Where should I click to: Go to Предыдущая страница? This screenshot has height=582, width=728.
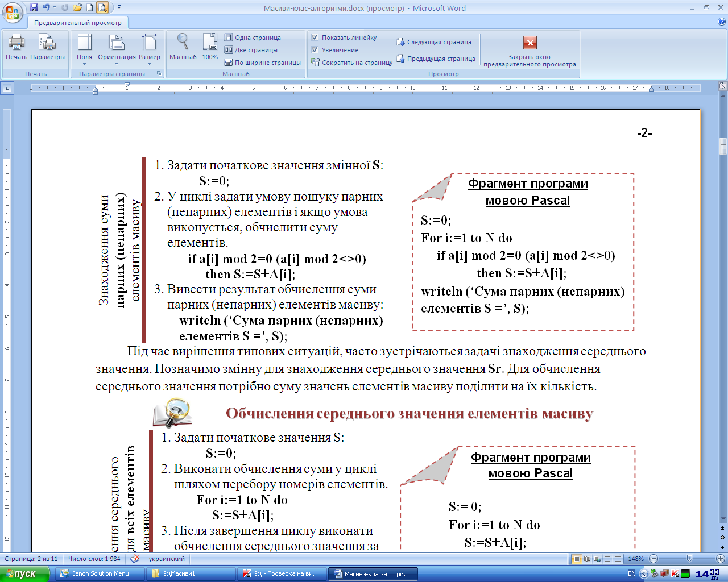coord(436,59)
